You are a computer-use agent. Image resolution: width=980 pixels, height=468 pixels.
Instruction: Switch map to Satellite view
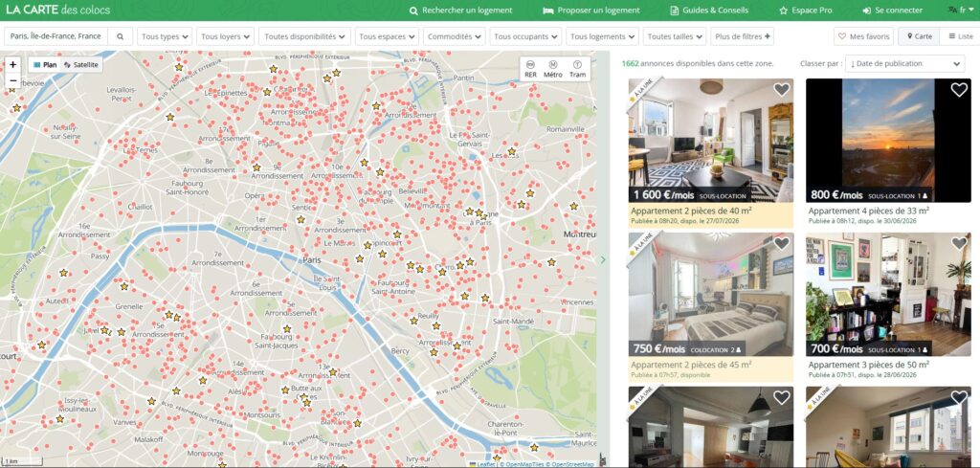[81, 64]
